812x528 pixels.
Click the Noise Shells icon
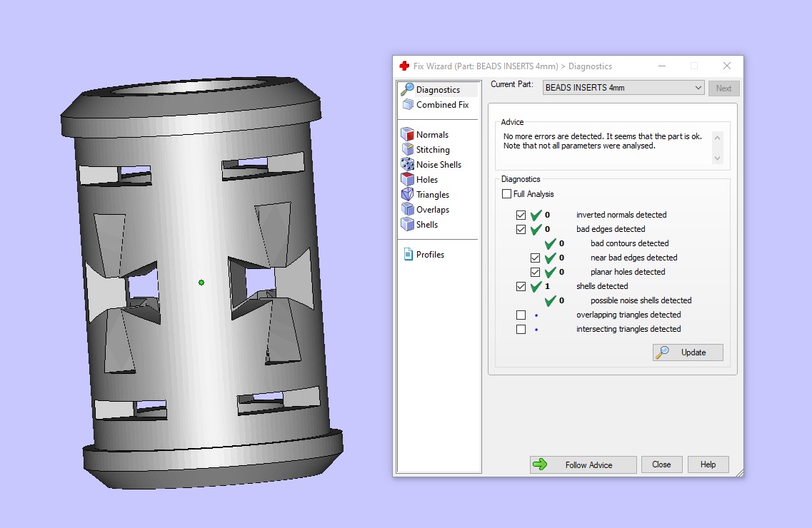point(408,164)
